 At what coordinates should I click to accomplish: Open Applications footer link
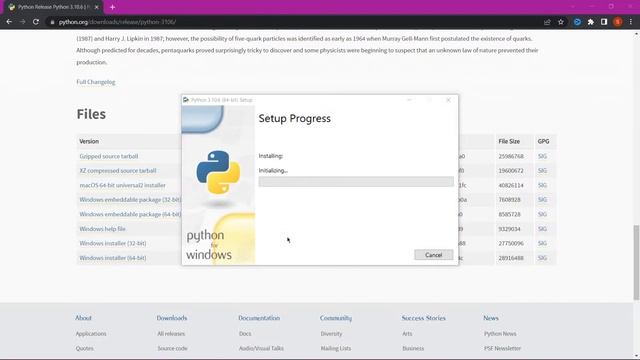(x=91, y=334)
